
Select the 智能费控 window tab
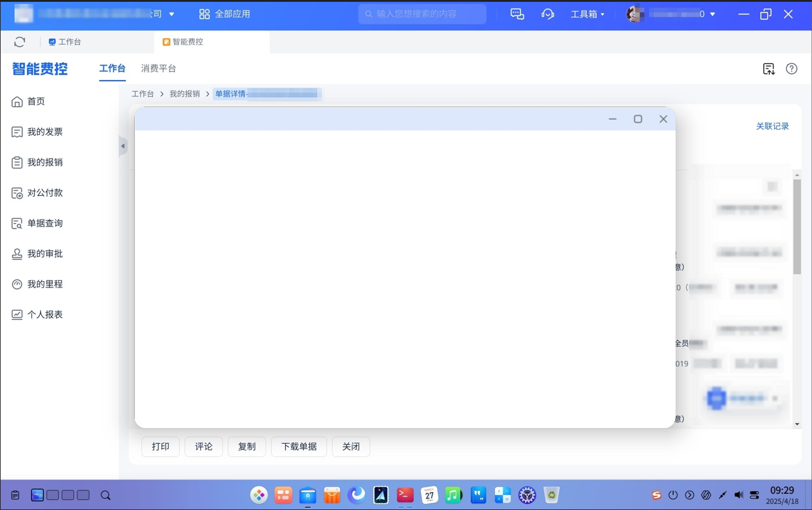212,42
